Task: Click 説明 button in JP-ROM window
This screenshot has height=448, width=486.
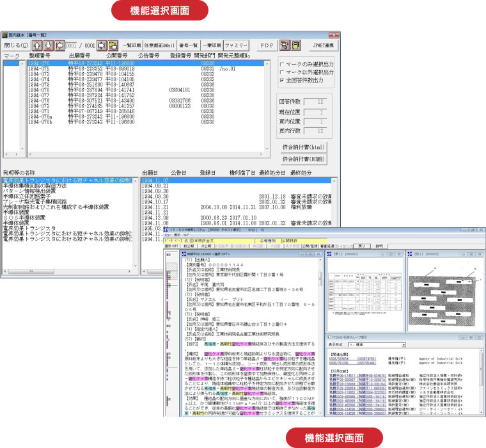Action: [x=379, y=246]
